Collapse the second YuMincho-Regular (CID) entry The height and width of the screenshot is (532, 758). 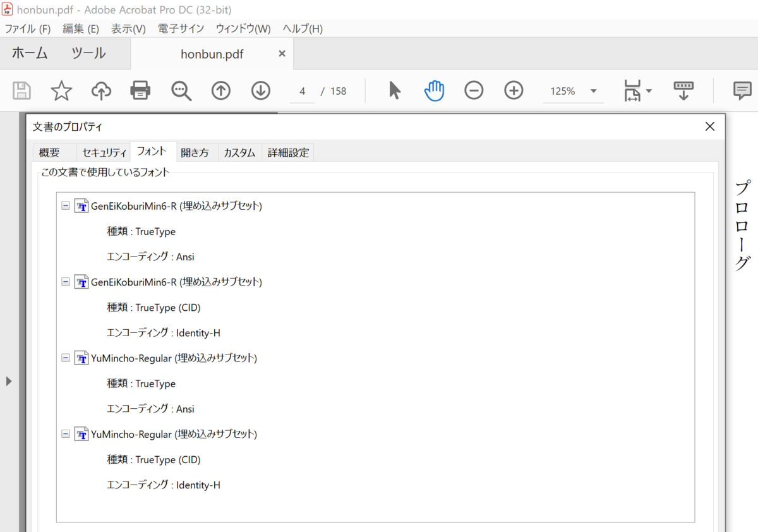click(x=65, y=434)
